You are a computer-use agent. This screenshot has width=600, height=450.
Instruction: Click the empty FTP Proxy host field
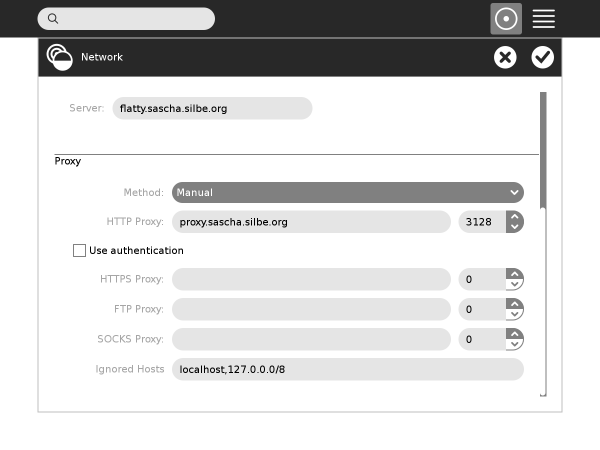point(311,310)
